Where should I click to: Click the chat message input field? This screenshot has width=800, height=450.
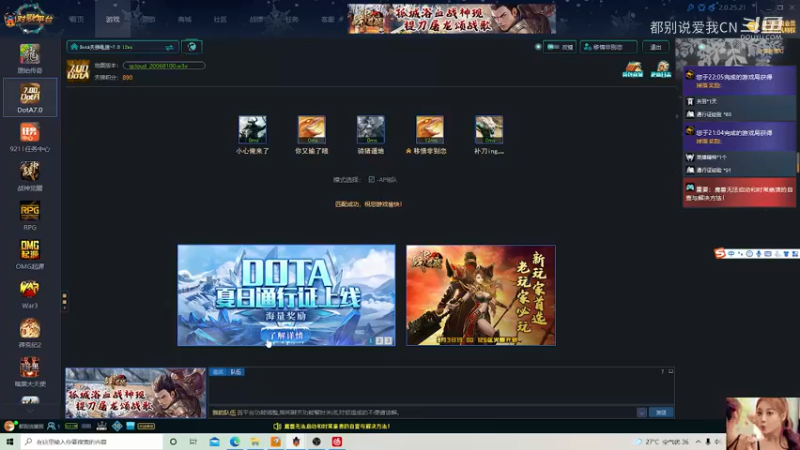click(422, 412)
